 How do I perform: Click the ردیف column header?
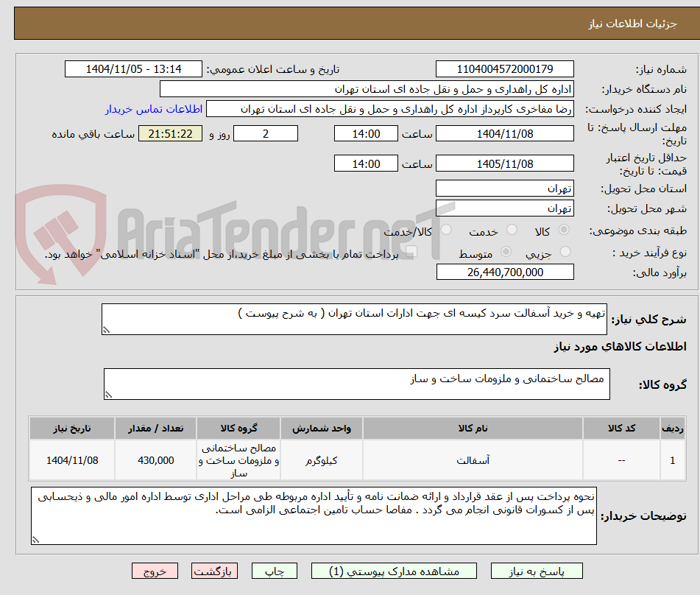pos(673,429)
